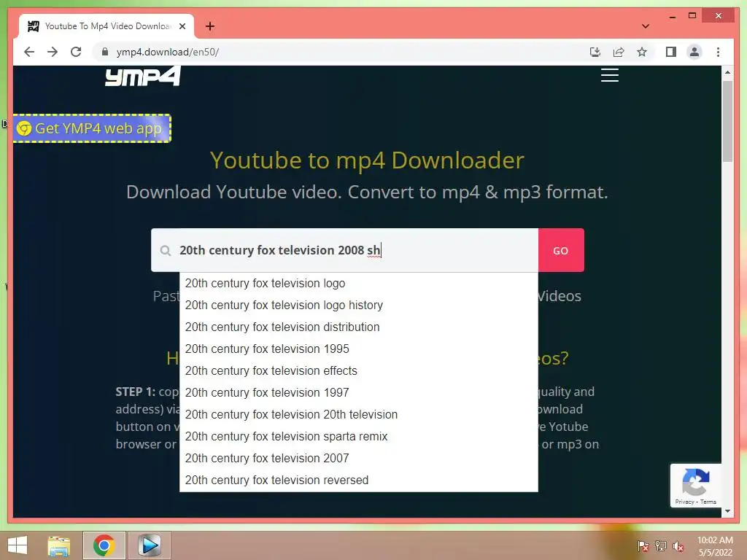Image resolution: width=747 pixels, height=560 pixels.
Task: Click the 'Youtube to mp4 Downloader' heading
Action: [x=367, y=160]
